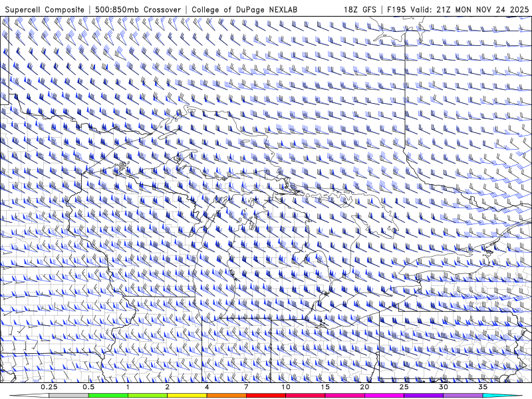
Task: Click the green swatch between 0.5 and 1
Action: pos(108,396)
